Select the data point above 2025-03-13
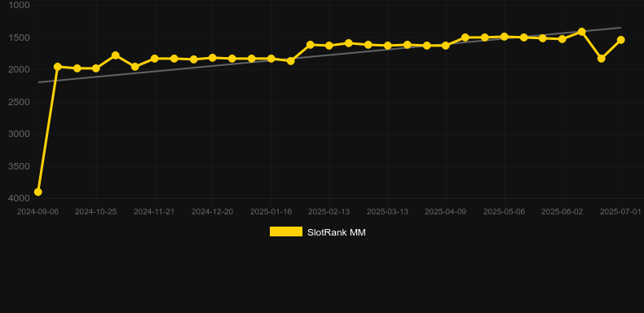 coord(388,46)
